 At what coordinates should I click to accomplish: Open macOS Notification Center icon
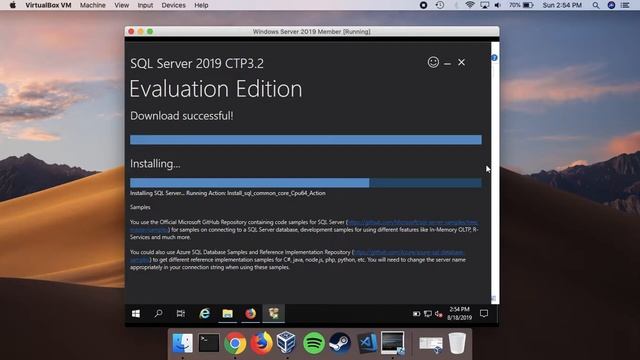pos(625,5)
